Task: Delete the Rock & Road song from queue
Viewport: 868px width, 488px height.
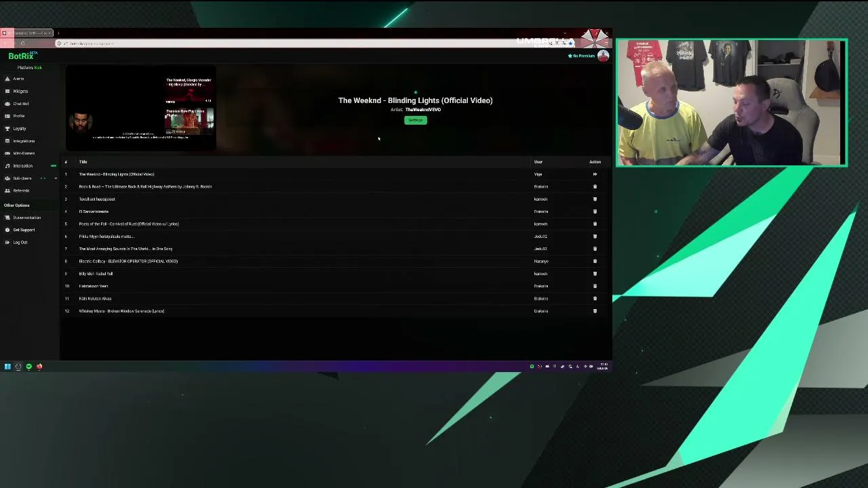Action: 595,186
